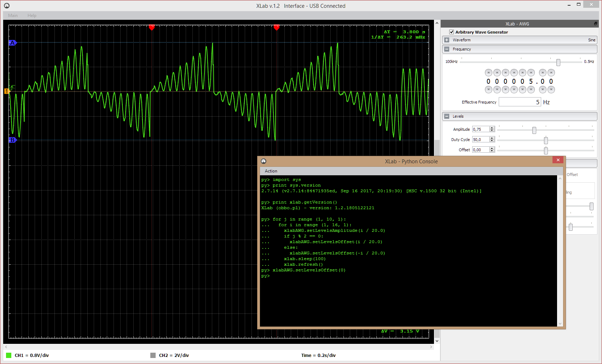Float the XLab - AWG dock panel
Viewport: 602px width, 364px height.
[595, 24]
